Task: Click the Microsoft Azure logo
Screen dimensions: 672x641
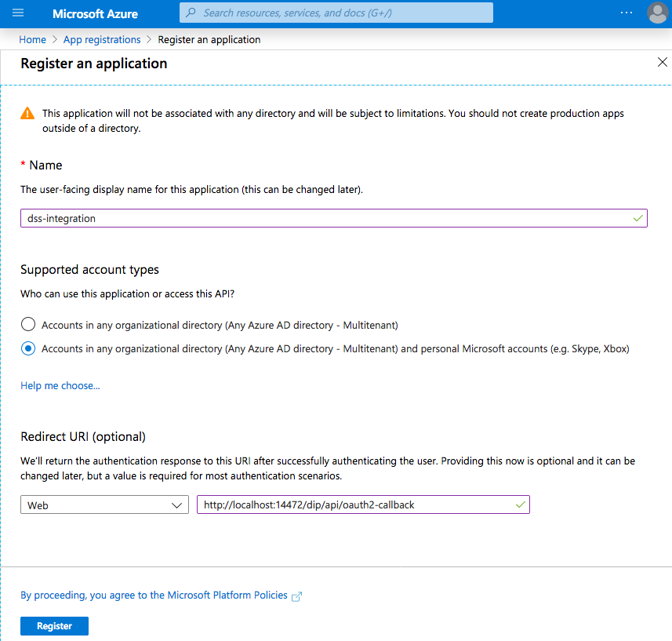Action: tap(94, 13)
